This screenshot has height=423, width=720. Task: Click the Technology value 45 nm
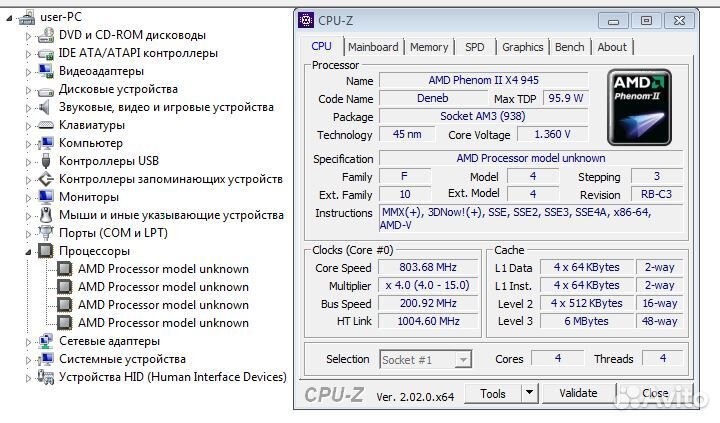pos(407,135)
